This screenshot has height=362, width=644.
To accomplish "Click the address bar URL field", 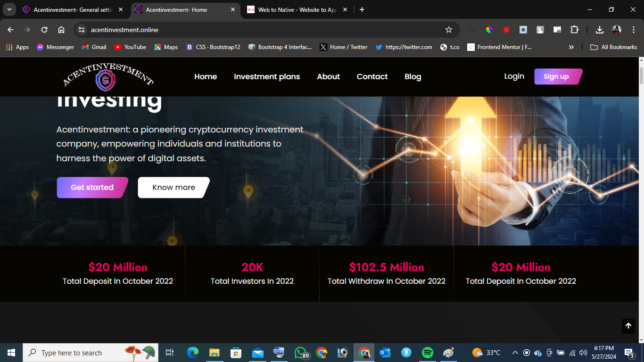I will coord(259,30).
